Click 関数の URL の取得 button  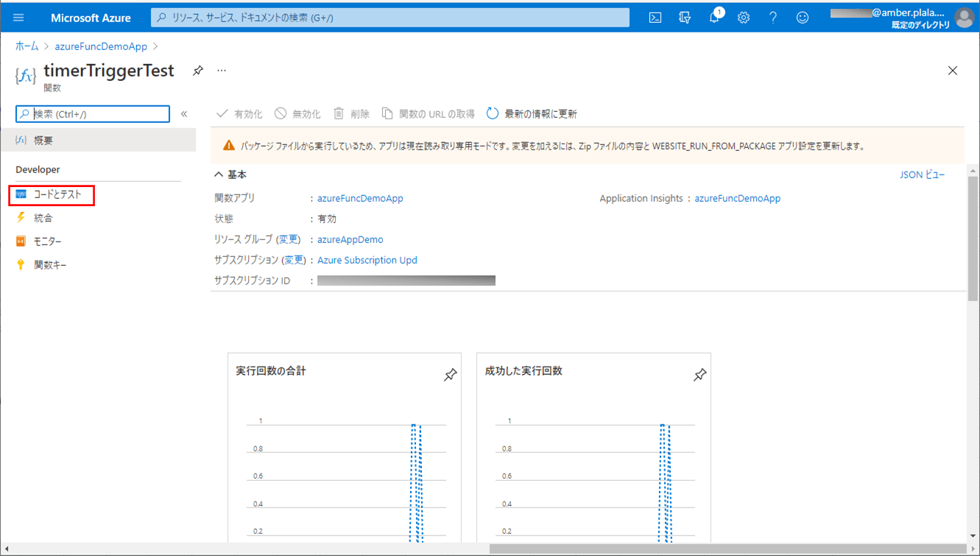428,114
